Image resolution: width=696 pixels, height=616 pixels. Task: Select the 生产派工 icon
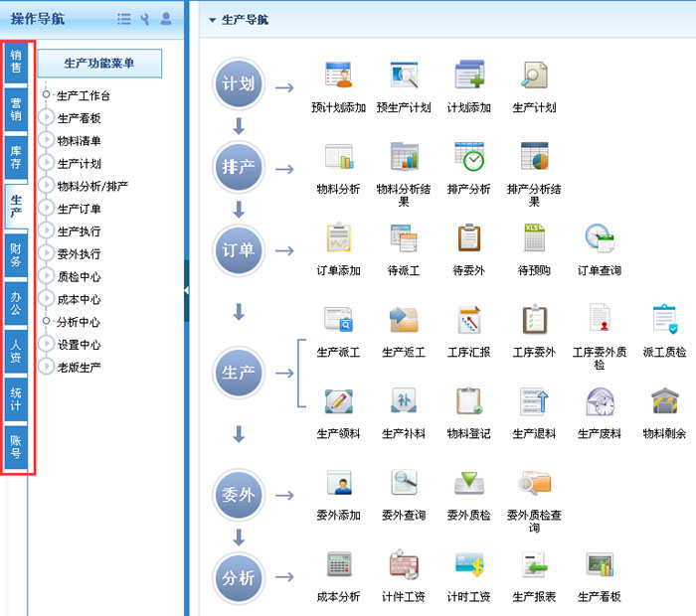pyautogui.click(x=339, y=320)
